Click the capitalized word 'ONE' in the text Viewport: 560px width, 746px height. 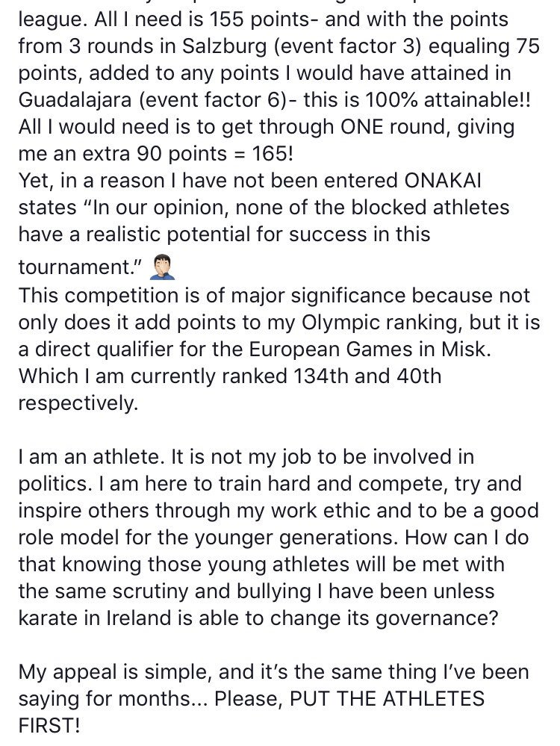(361, 128)
